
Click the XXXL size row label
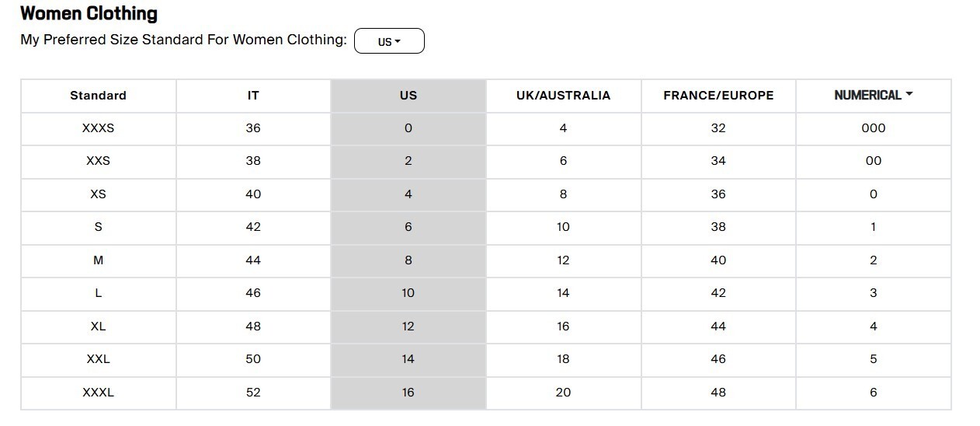click(x=98, y=393)
